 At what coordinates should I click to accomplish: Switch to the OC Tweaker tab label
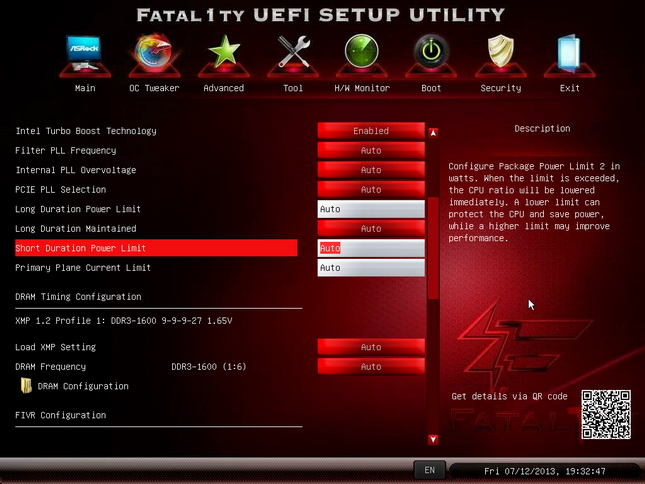pyautogui.click(x=154, y=88)
